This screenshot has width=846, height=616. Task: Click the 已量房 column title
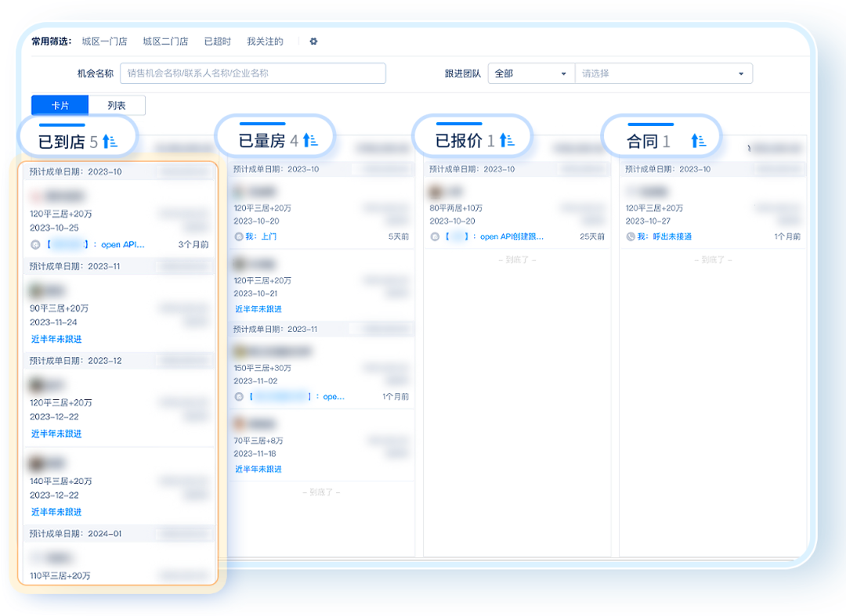click(262, 141)
